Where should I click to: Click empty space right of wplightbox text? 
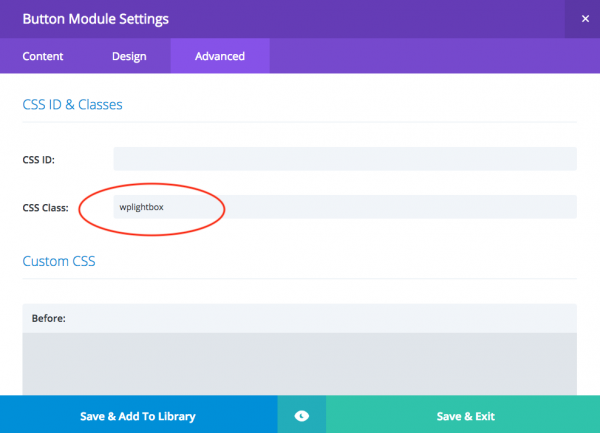[400, 207]
